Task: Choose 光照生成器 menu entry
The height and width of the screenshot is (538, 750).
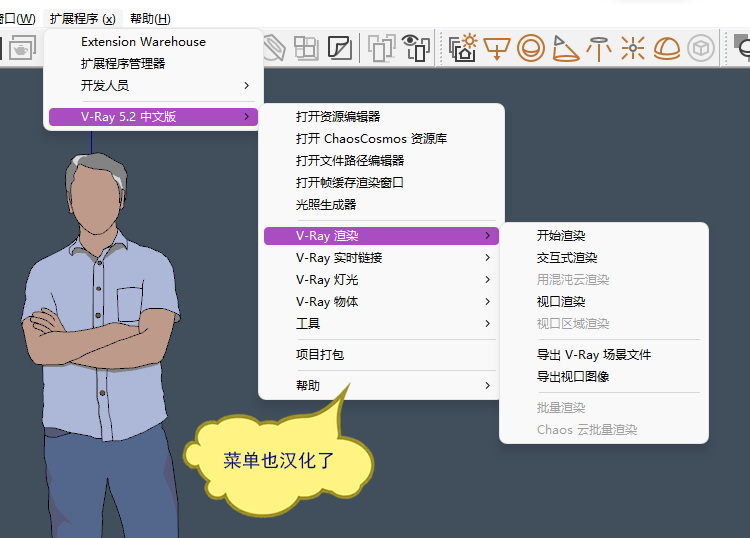Action: pyautogui.click(x=381, y=205)
